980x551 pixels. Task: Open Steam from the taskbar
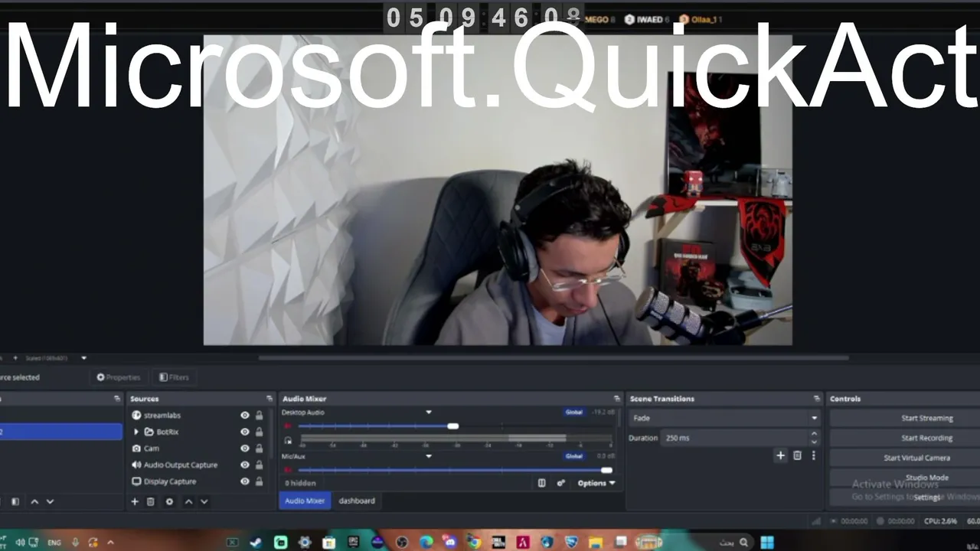[256, 543]
